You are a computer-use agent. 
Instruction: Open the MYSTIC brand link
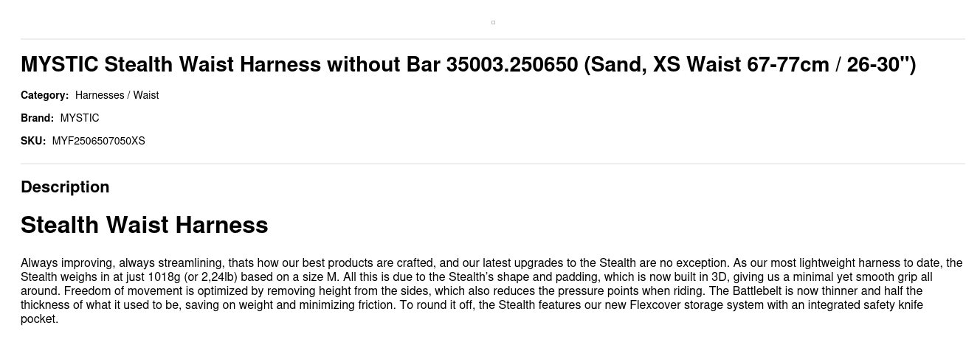tap(80, 118)
